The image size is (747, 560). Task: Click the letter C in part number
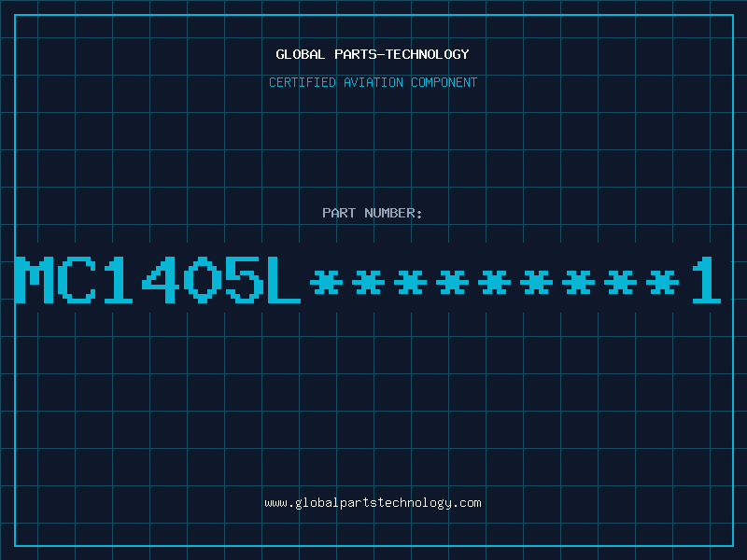click(77, 280)
